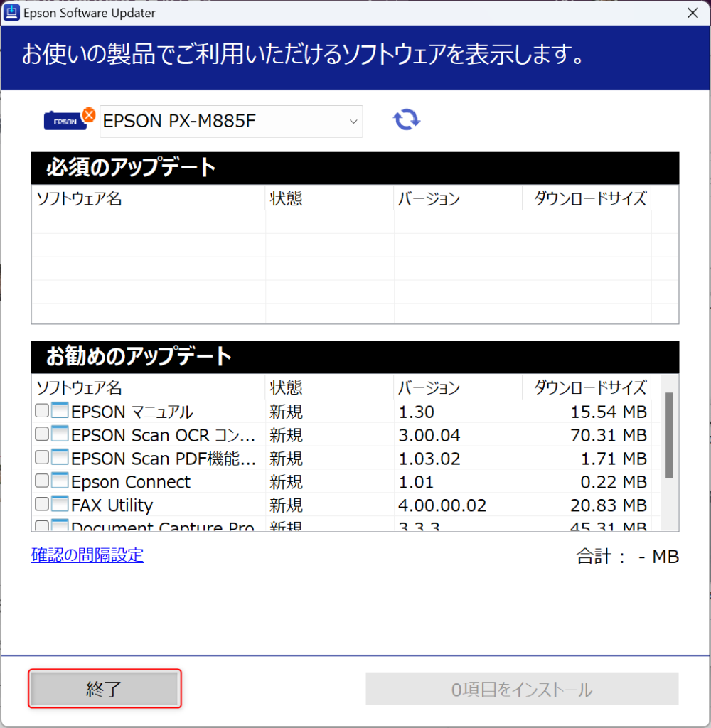Click the 終了 button
Image resolution: width=711 pixels, height=728 pixels.
point(105,688)
